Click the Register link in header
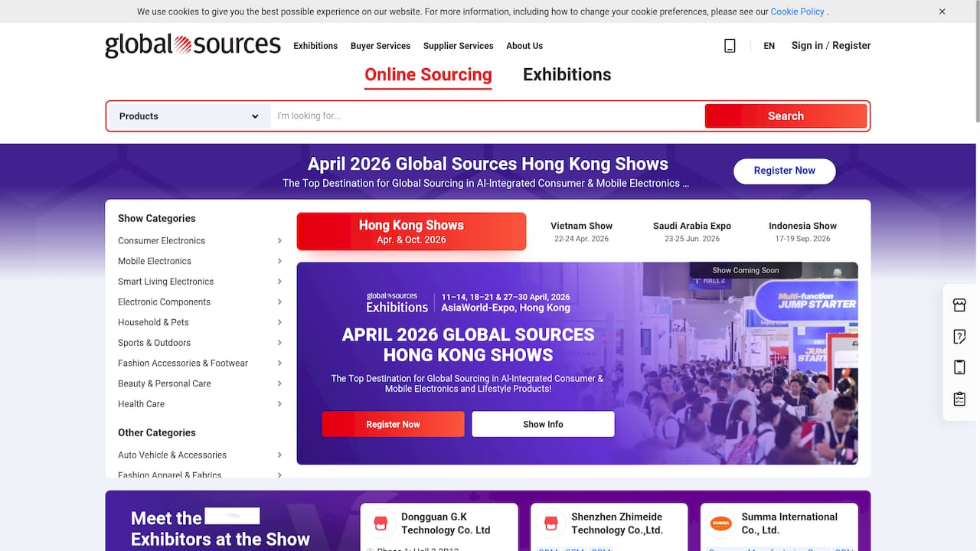980x551 pixels. coord(851,45)
